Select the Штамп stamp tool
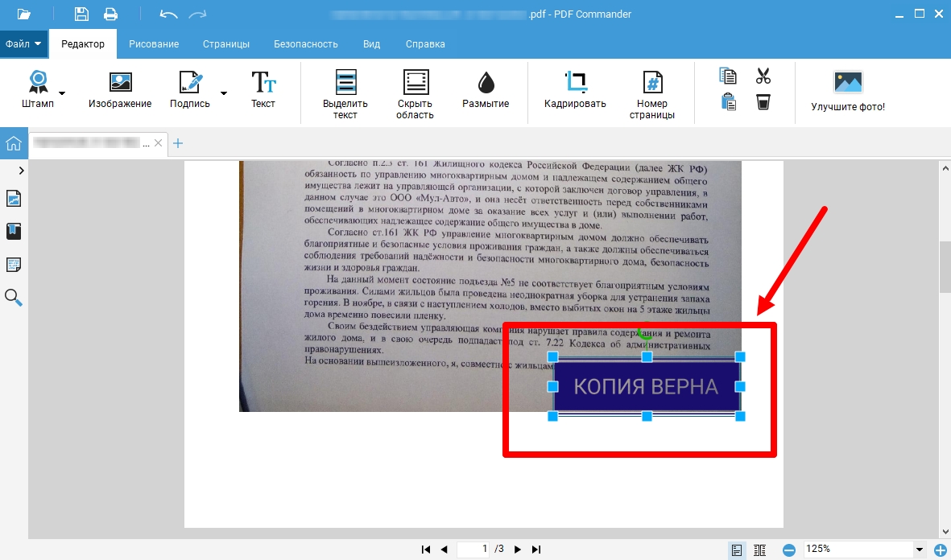Viewport: 951px width, 560px height. [38, 89]
